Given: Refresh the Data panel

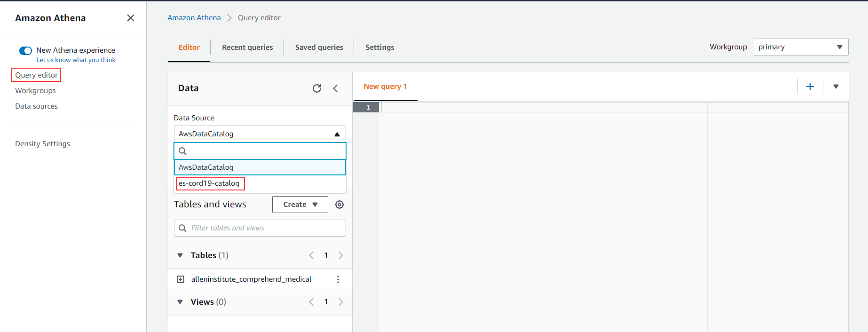Looking at the screenshot, I should coord(317,88).
